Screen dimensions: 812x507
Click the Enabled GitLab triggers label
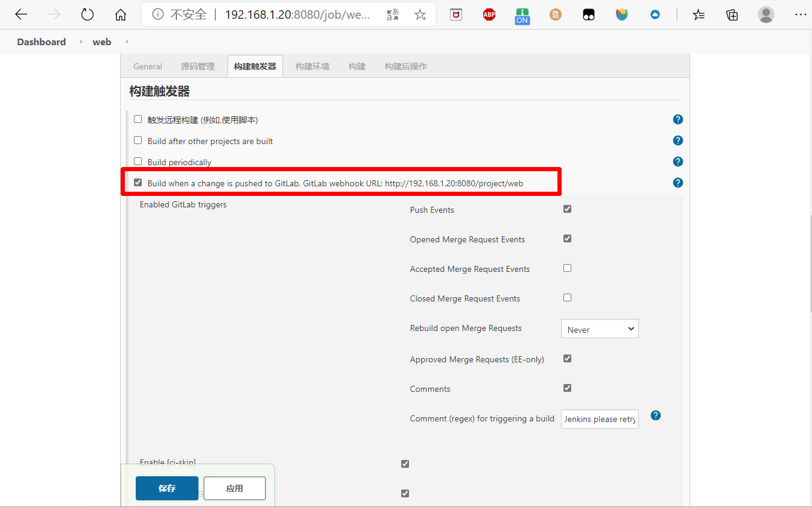tap(183, 204)
